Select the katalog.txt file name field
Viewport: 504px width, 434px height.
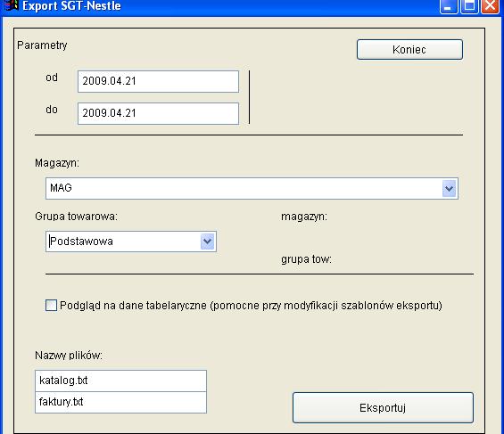(x=120, y=381)
